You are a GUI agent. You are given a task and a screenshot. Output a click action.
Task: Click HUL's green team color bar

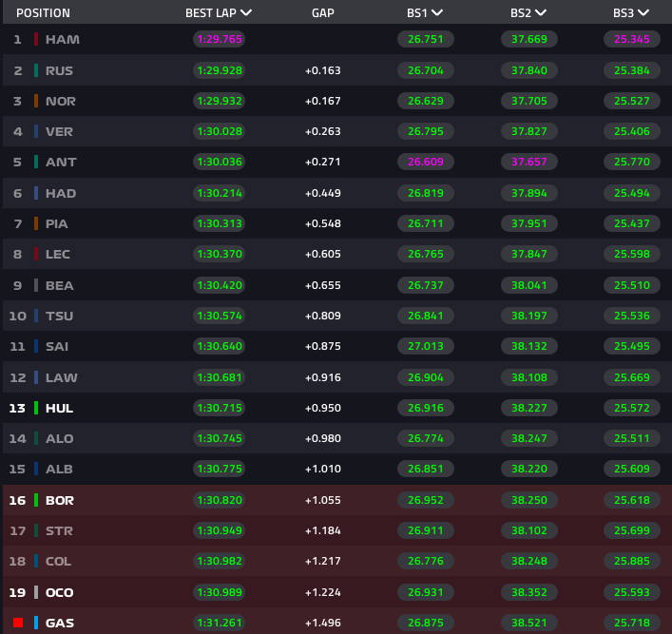click(x=36, y=408)
